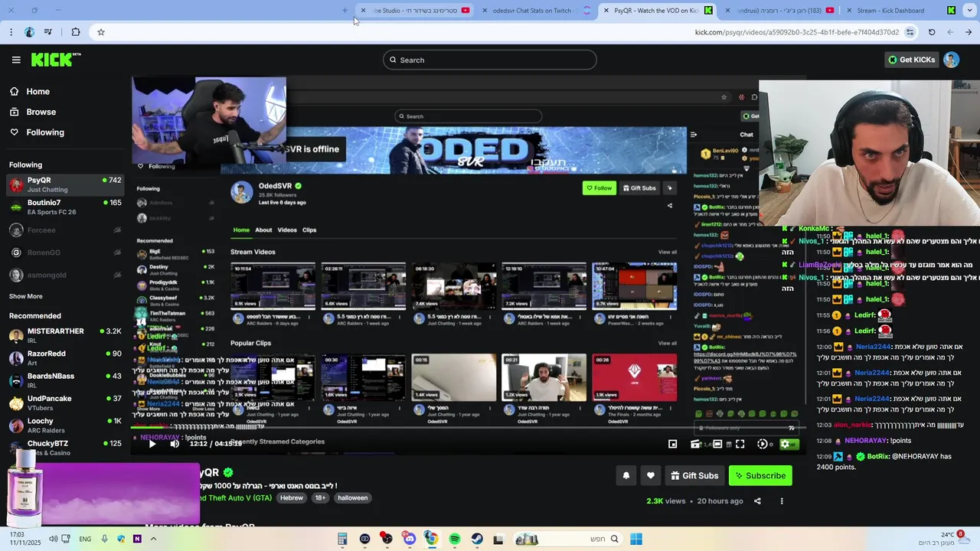Open the offline RonenGG channel

coord(65,253)
